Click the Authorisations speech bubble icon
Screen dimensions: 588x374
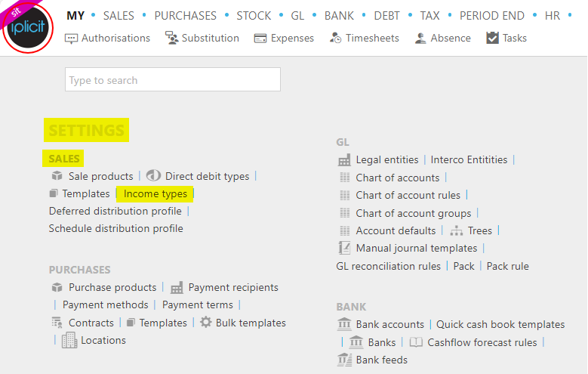pos(71,39)
